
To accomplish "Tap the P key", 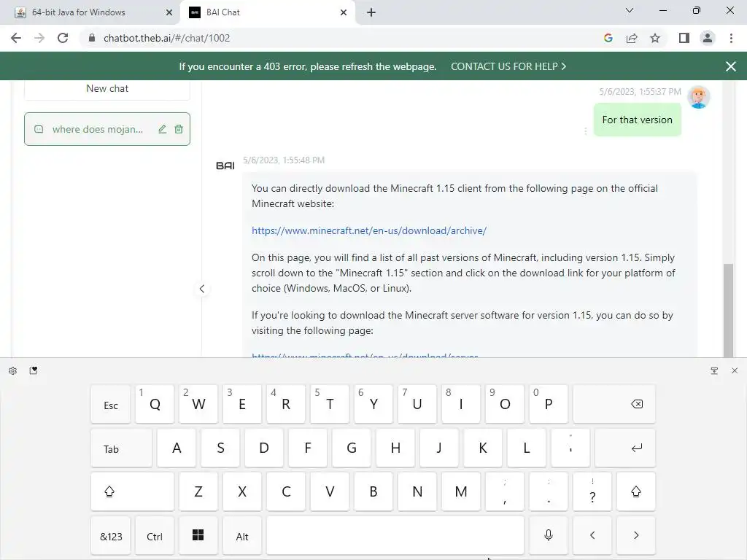I will (549, 404).
